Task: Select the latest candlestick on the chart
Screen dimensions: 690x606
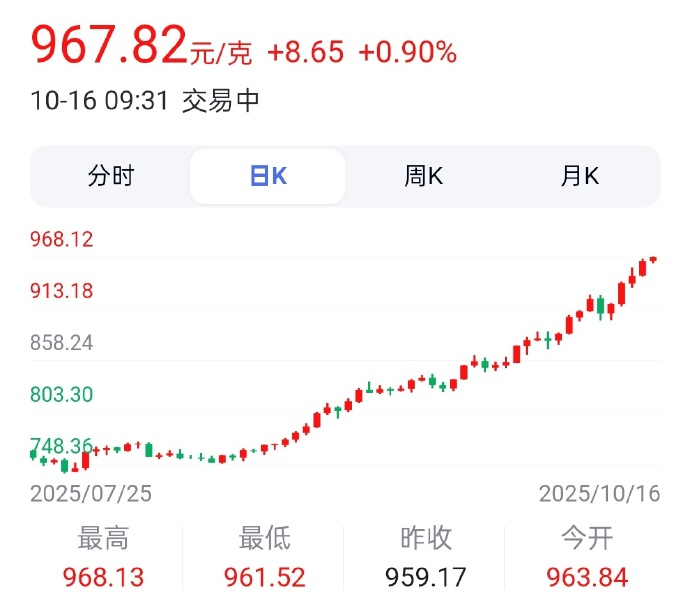Action: tap(653, 260)
